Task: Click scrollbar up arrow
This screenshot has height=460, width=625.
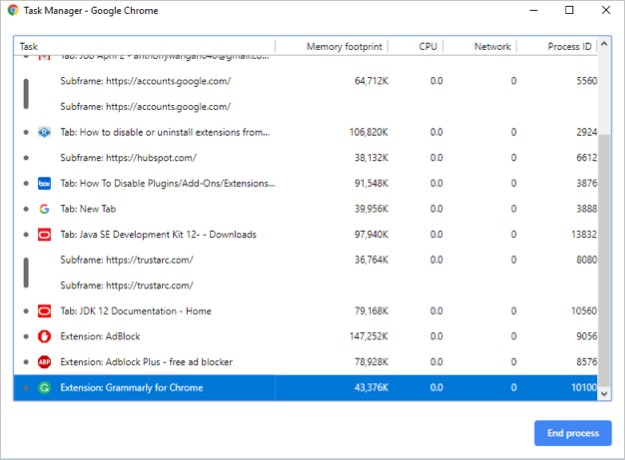Action: point(604,43)
